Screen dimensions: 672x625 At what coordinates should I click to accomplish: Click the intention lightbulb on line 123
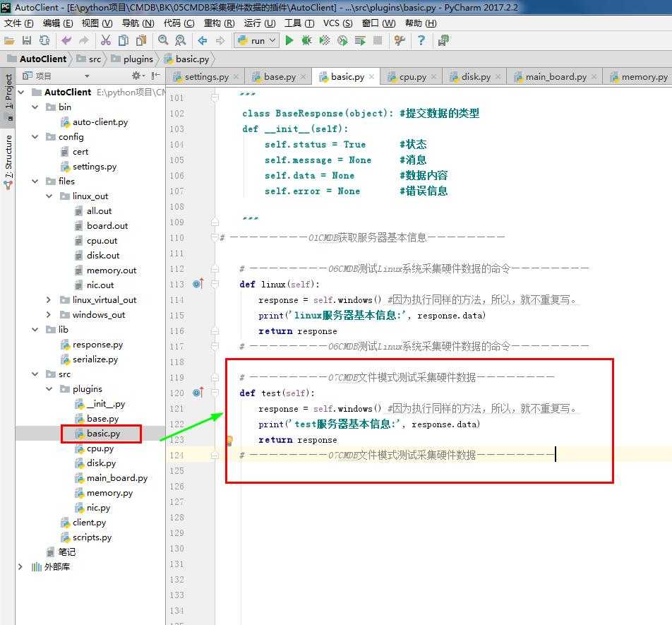(229, 440)
